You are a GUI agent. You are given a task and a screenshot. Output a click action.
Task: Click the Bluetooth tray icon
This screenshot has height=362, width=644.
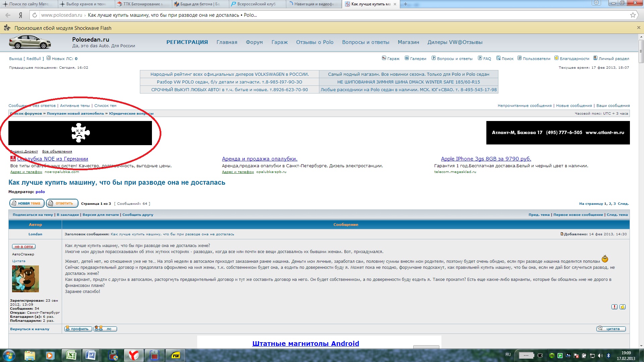pyautogui.click(x=608, y=355)
